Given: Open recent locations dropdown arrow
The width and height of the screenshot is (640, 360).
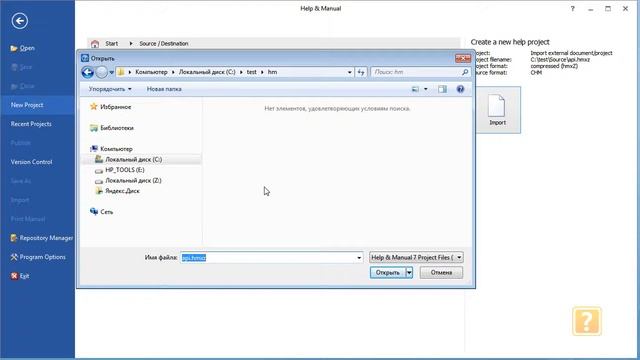Looking at the screenshot, I should point(111,73).
